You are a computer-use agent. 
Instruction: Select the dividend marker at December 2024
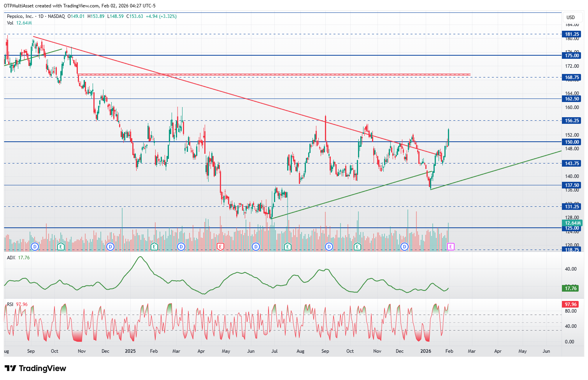tap(110, 246)
